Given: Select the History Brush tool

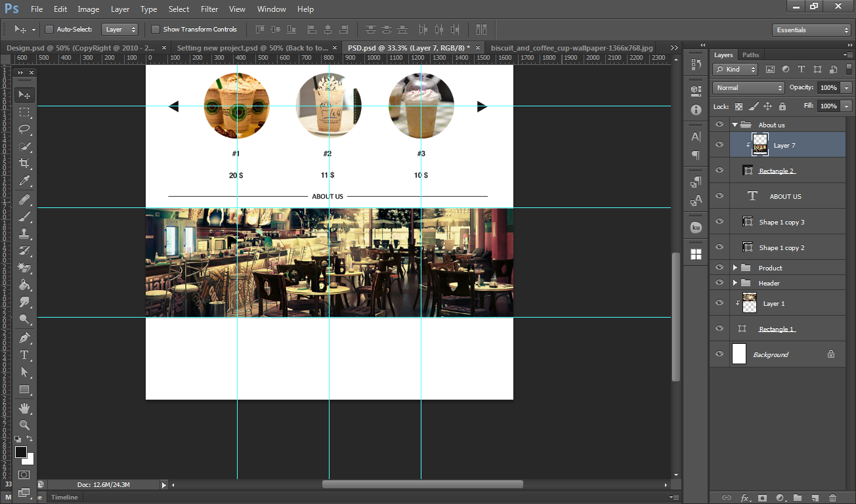Looking at the screenshot, I should pyautogui.click(x=24, y=250).
